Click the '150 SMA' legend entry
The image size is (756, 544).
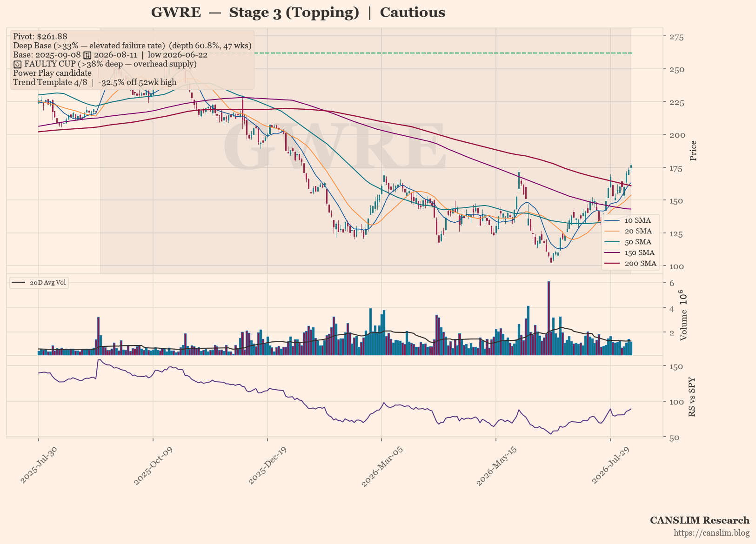[x=631, y=252]
